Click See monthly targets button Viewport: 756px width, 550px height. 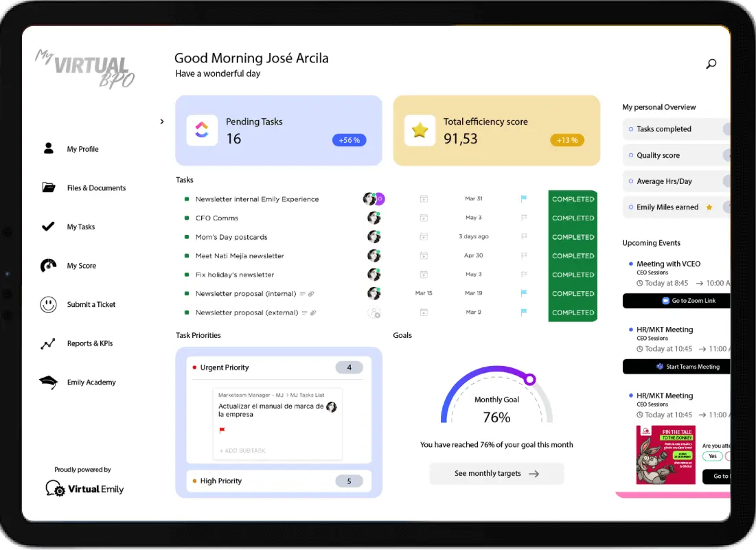click(496, 473)
